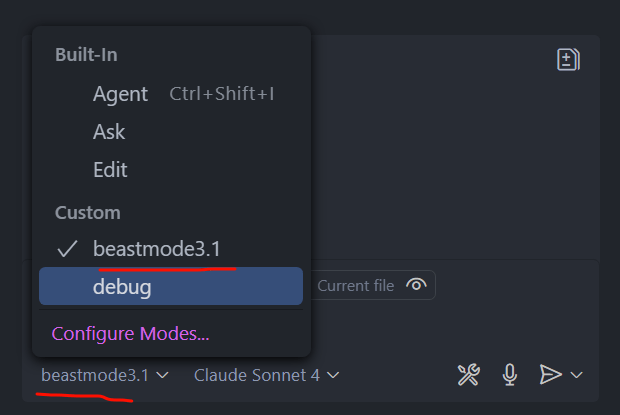Open the Configure Tools wrench icon

[469, 375]
